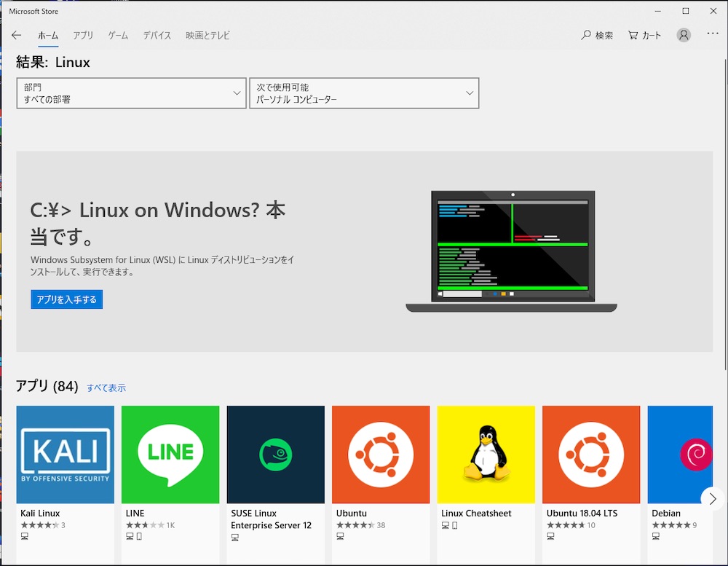Switch to the 映画とテレビ tab

tap(207, 35)
